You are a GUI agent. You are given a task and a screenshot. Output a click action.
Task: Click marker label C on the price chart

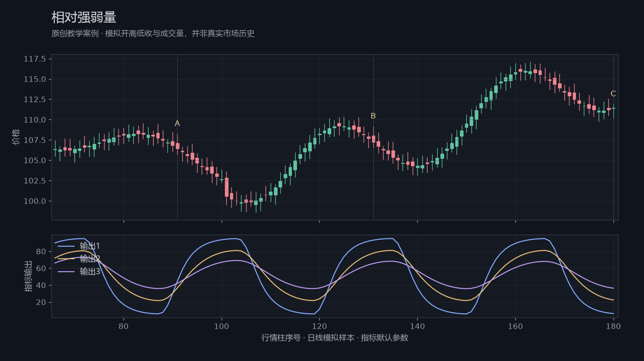tap(613, 94)
